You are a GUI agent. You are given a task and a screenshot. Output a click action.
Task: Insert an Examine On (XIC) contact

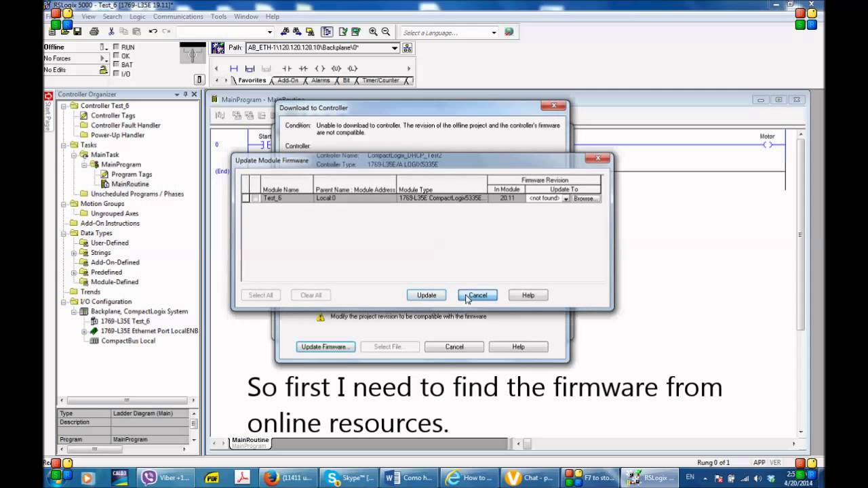tap(286, 68)
